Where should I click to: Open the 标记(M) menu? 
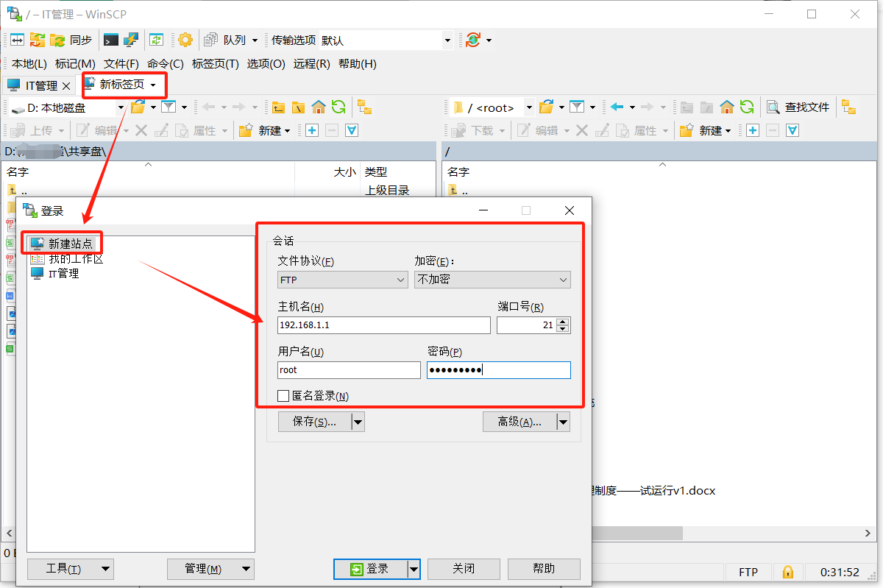[75, 64]
